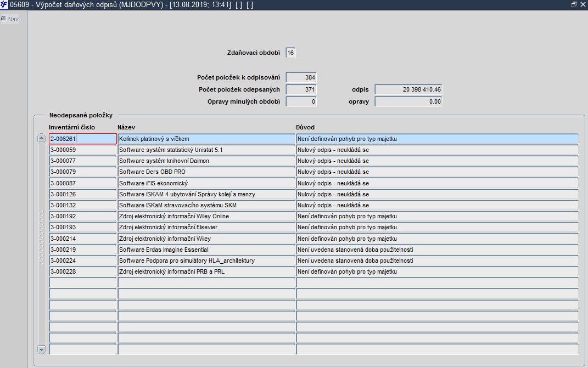The height and width of the screenshot is (368, 588).
Task: Click Software ISKAM 4 ubytování row name
Action: (x=206, y=194)
